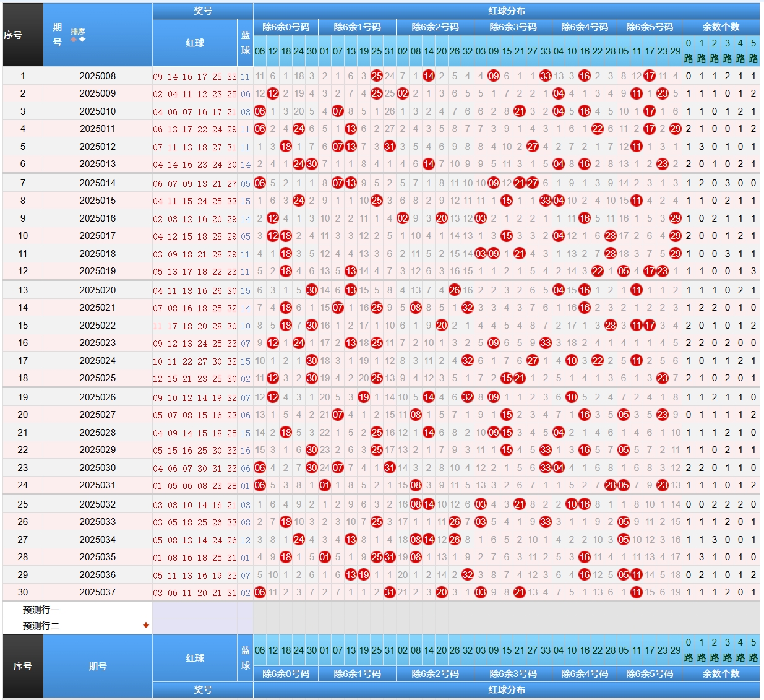
Task: Mark column 33 cell in 预测行二
Action: click(x=545, y=626)
